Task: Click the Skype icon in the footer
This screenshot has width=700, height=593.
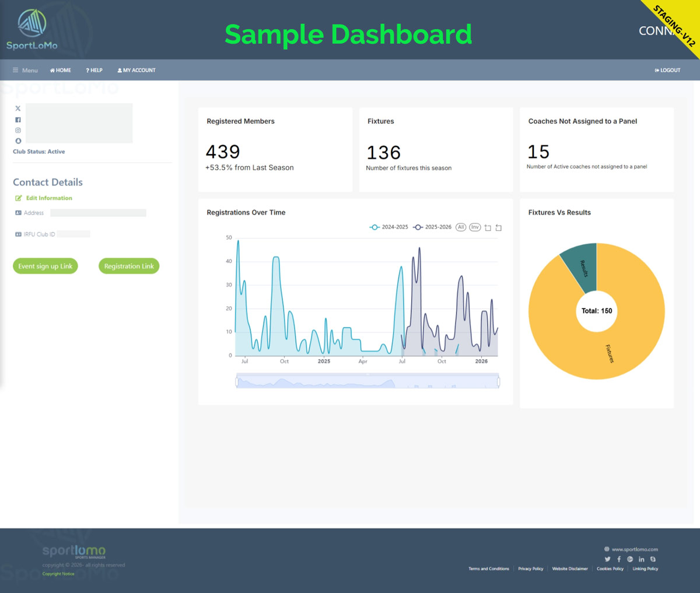Action: tap(652, 559)
